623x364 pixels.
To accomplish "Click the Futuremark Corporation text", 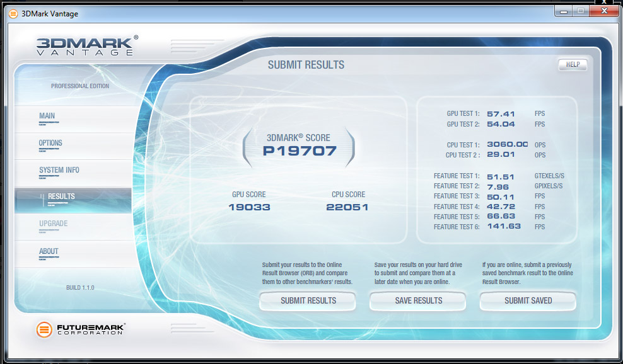I will tap(91, 329).
